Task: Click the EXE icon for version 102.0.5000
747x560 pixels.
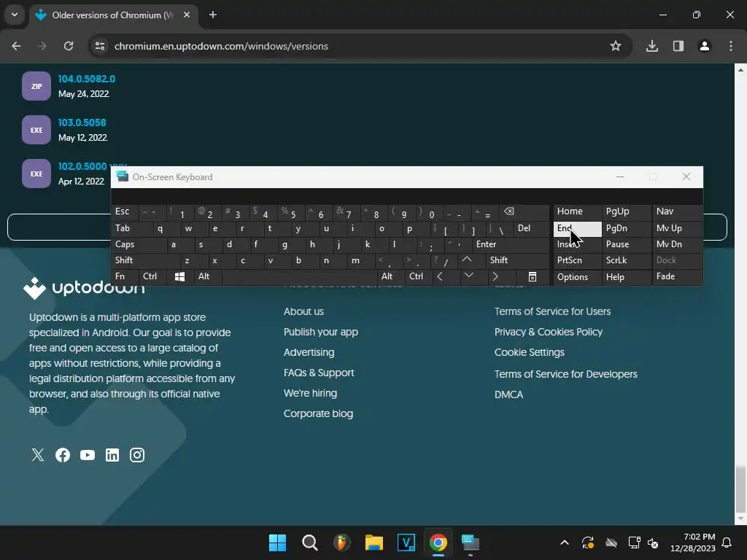Action: tap(36, 174)
